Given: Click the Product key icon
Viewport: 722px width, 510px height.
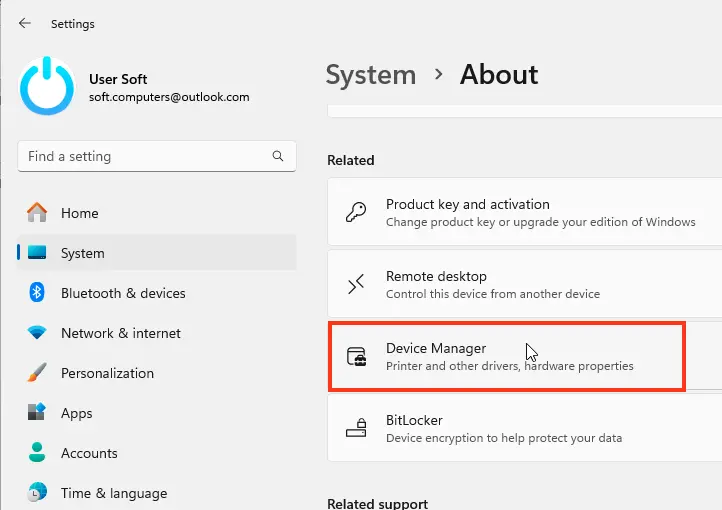Looking at the screenshot, I should 356,212.
